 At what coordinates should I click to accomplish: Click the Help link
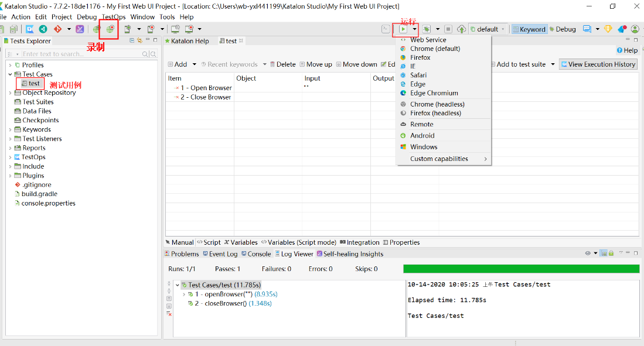tap(627, 50)
